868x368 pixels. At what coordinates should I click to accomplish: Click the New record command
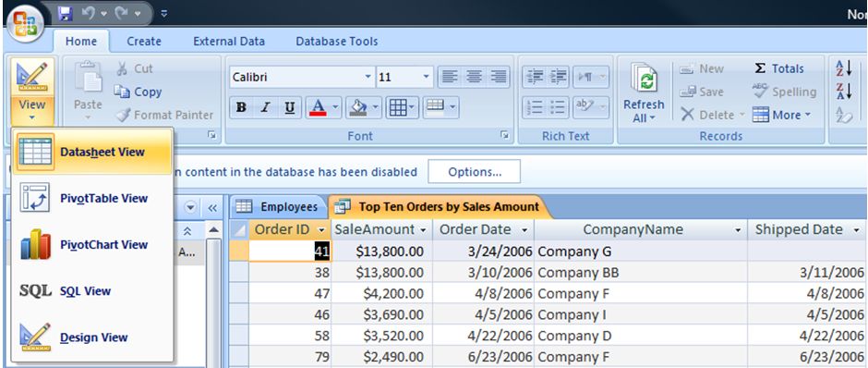pos(702,68)
